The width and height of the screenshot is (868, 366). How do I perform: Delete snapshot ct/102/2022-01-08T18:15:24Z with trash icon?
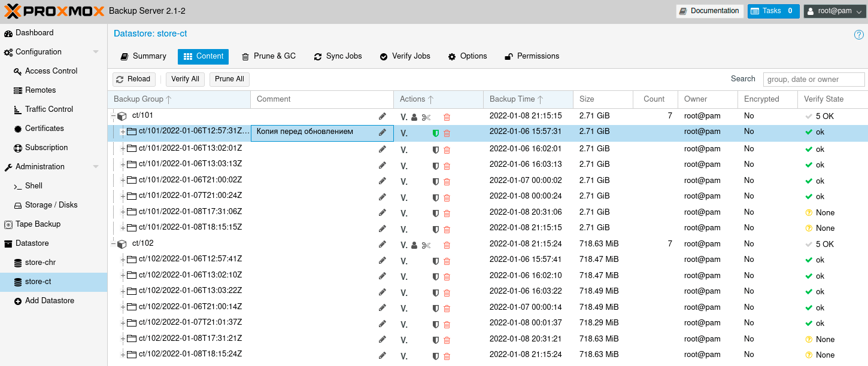point(447,356)
